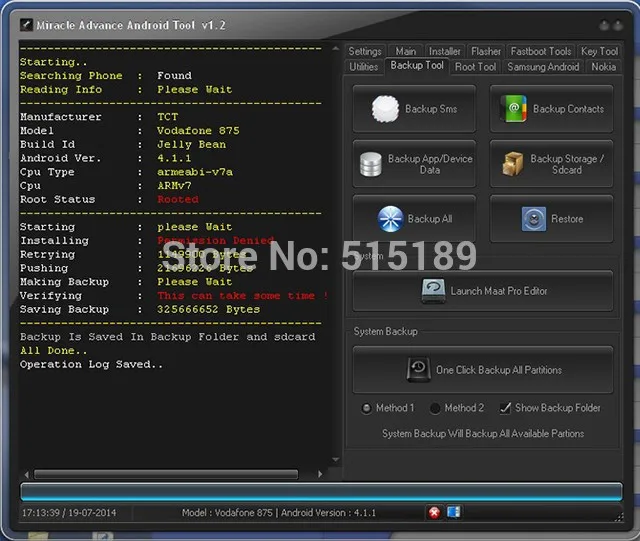Viewport: 640px width, 541px height.
Task: Click One Click Backup All Partitions label
Action: point(499,370)
